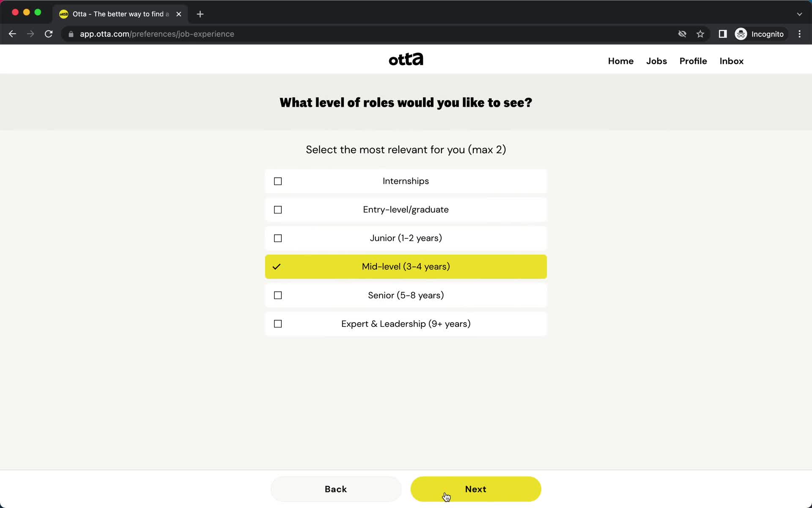Click the browser extensions icon
This screenshot has width=812, height=508.
723,33
